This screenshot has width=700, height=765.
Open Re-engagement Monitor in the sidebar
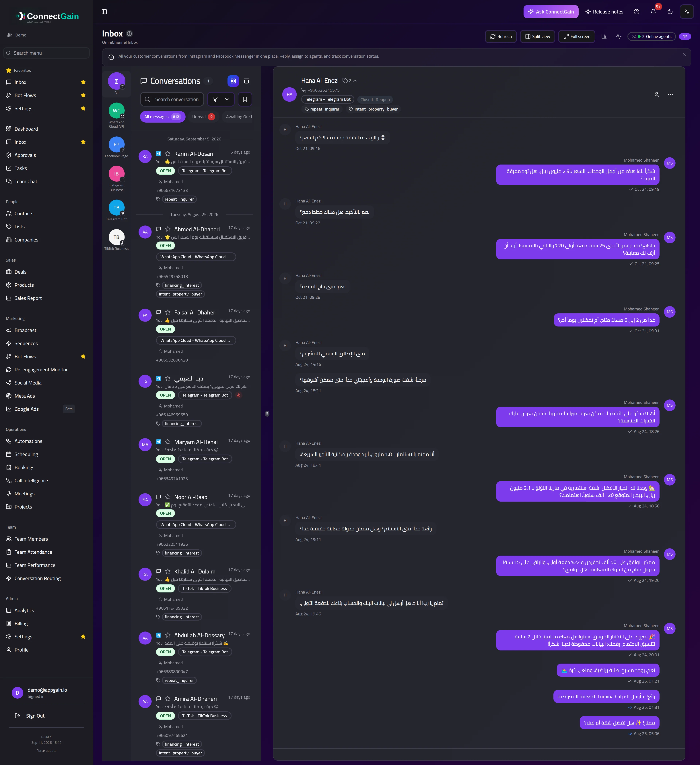46,370
